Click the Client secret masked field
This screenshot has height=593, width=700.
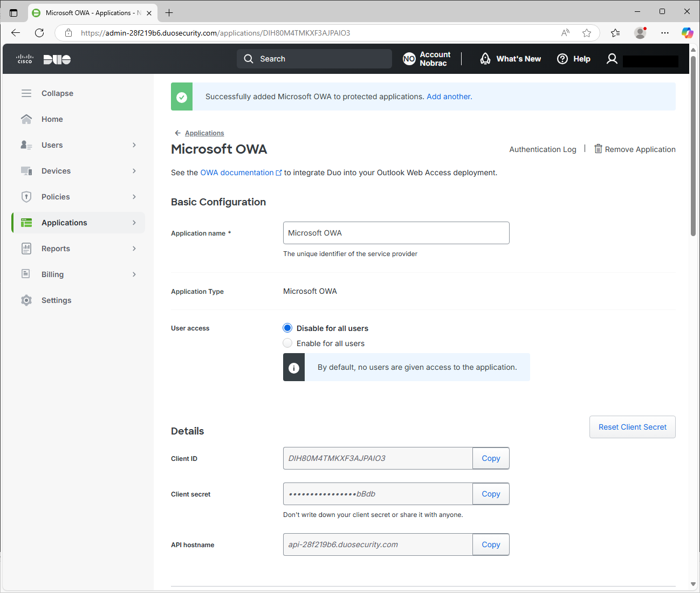(x=378, y=494)
